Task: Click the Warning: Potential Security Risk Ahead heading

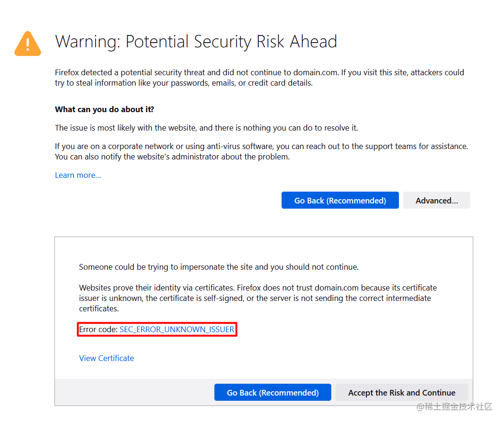Action: coord(196,42)
